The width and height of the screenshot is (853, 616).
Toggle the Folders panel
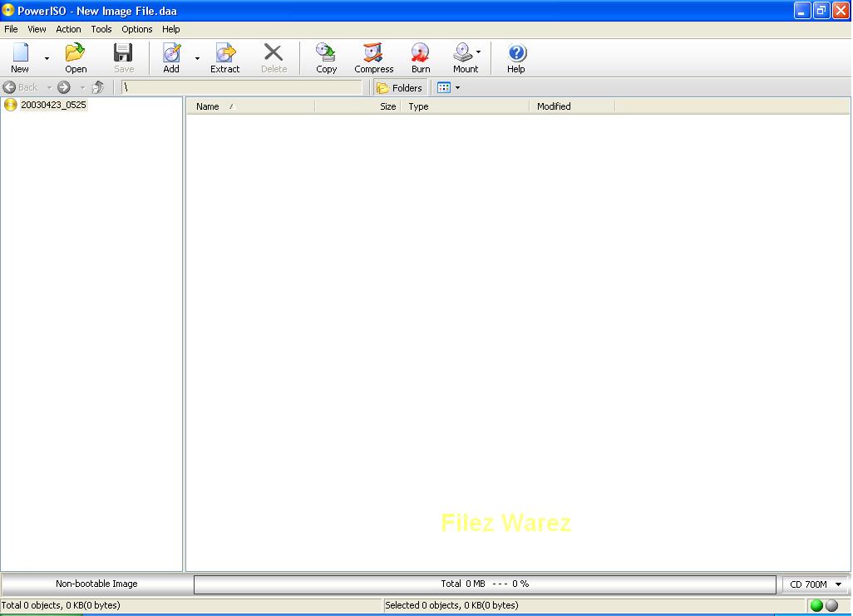pyautogui.click(x=399, y=87)
